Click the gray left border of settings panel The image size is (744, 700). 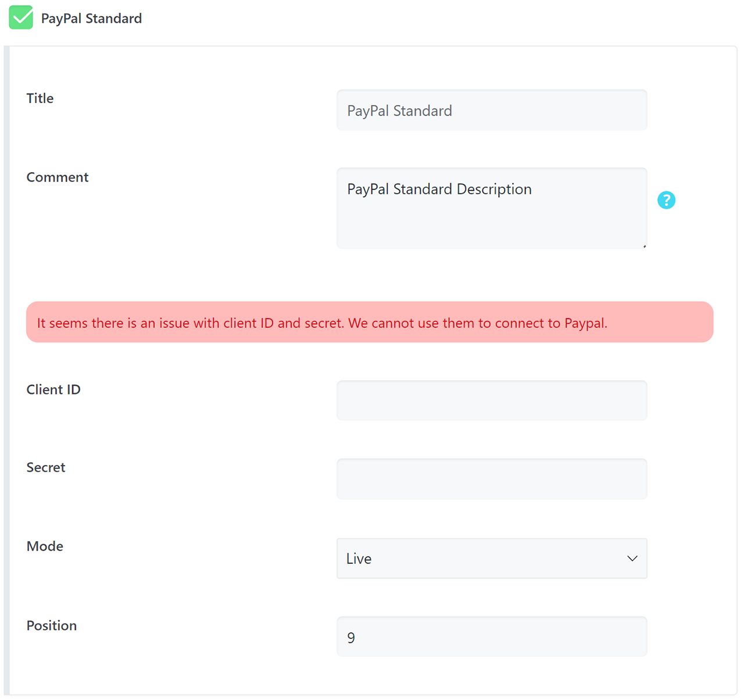7,370
